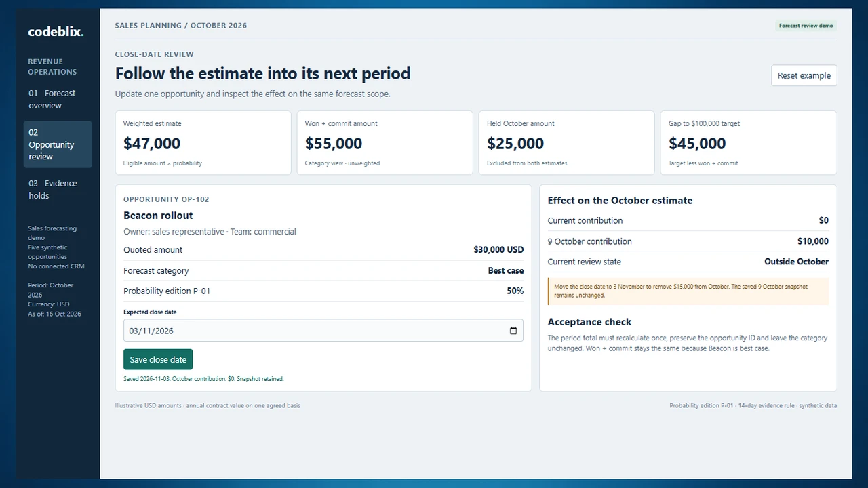Click the Excluded from both estimates caption

pos(527,163)
